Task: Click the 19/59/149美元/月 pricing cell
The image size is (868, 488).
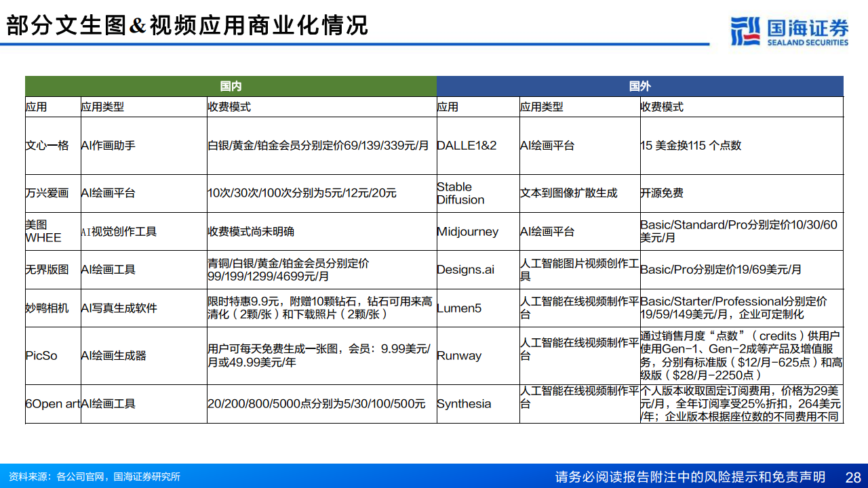Action: click(x=742, y=308)
